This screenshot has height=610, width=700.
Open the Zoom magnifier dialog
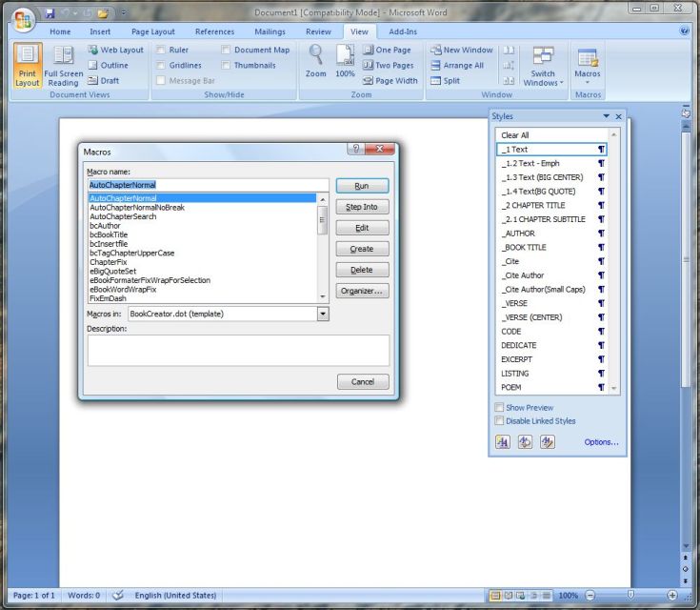click(x=315, y=61)
